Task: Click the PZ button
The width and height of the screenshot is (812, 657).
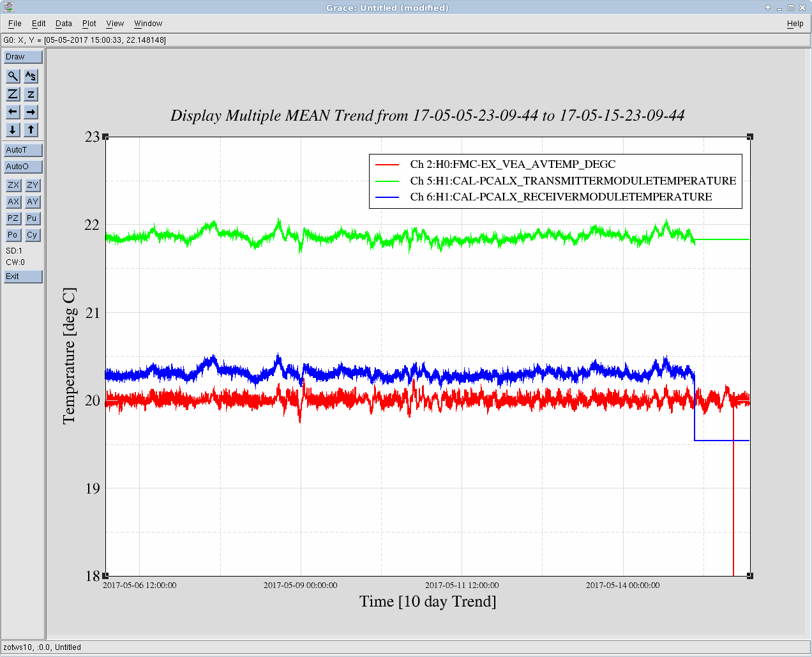Action: coord(13,218)
